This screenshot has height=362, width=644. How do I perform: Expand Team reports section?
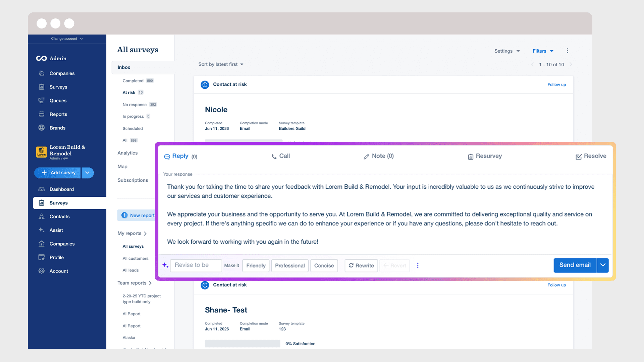click(135, 283)
